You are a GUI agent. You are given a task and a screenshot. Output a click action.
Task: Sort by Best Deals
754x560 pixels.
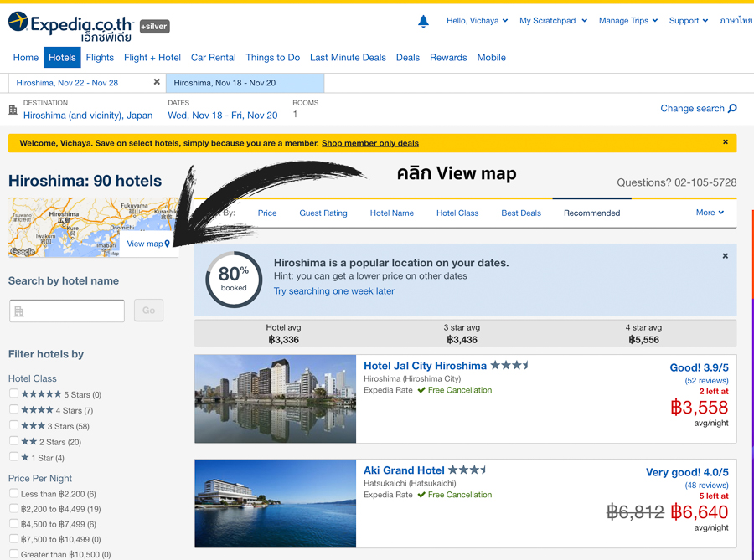point(521,213)
